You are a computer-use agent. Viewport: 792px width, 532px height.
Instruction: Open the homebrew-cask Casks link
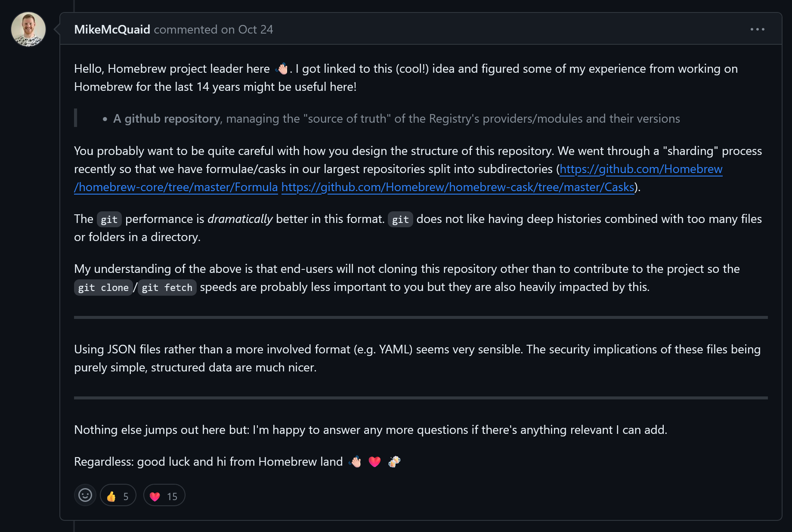click(x=457, y=187)
